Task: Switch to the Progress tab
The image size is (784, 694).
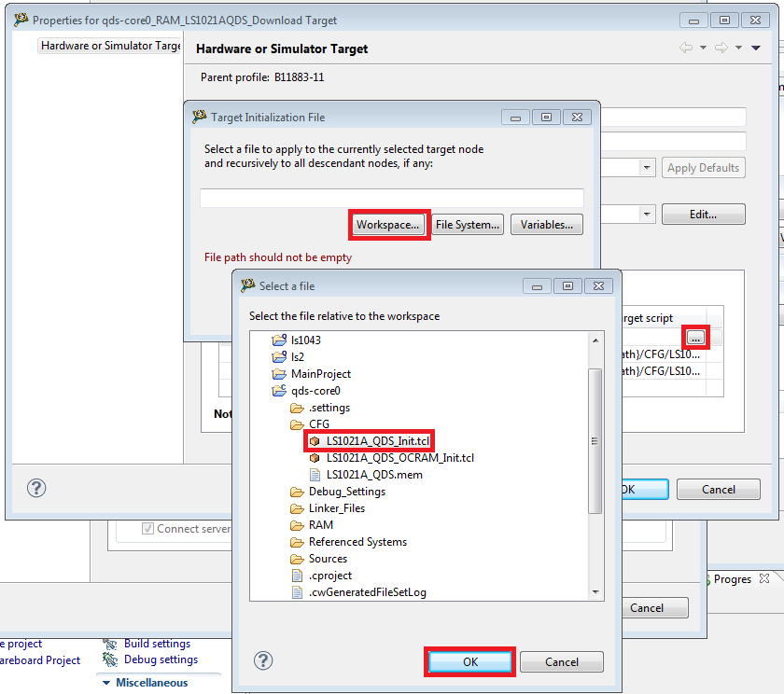Action: (x=732, y=579)
